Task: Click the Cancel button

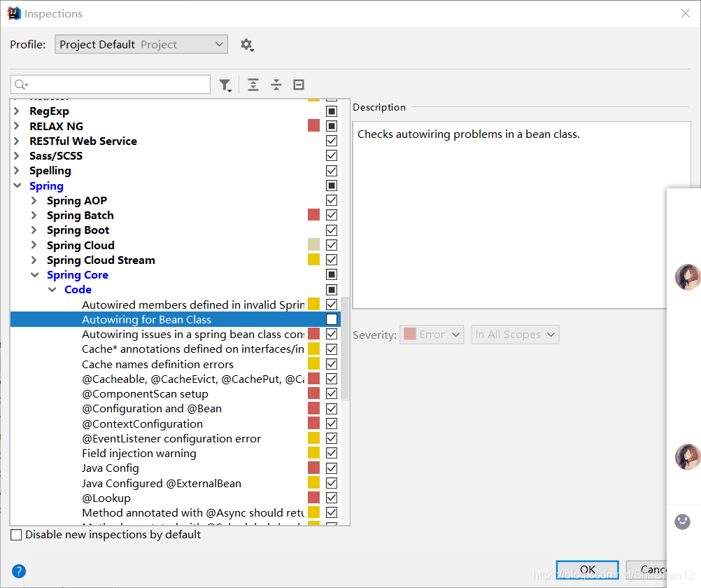Action: 646,569
